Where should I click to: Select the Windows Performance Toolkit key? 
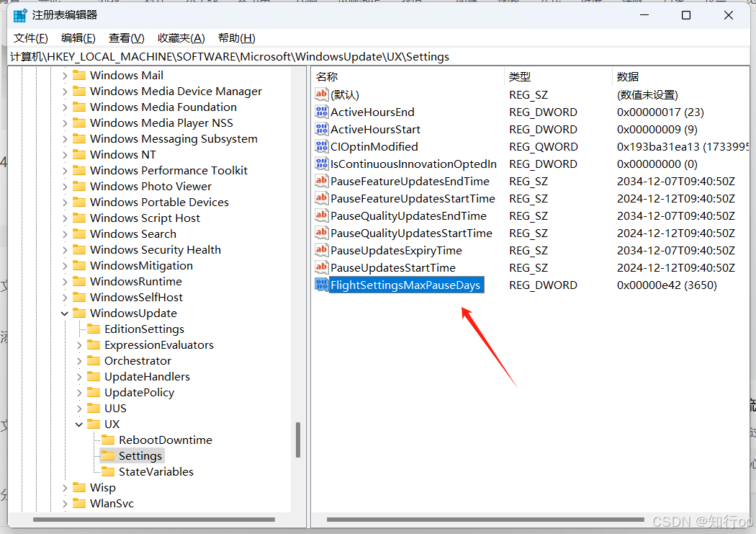168,170
